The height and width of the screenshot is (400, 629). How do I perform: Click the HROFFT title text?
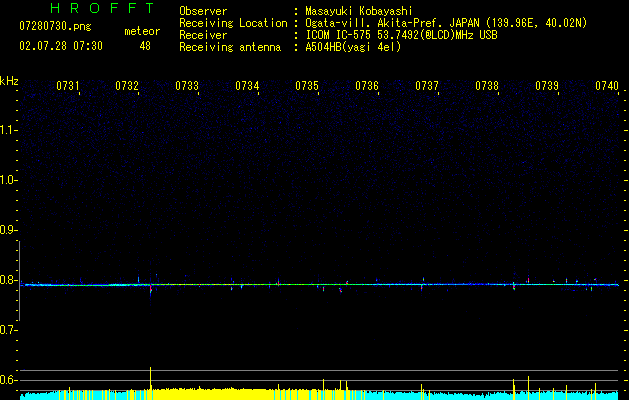click(x=102, y=8)
